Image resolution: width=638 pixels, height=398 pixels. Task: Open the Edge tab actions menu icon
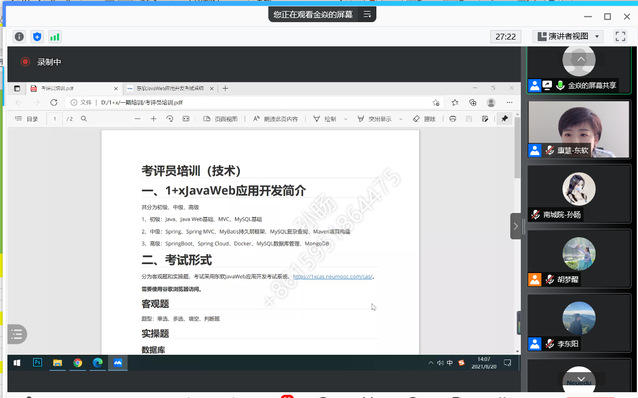tap(17, 88)
